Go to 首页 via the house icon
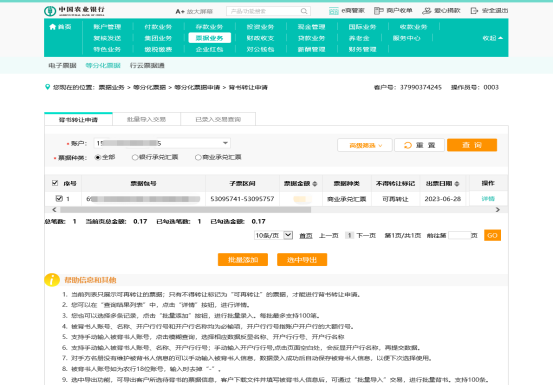This screenshot has height=386, width=553. click(53, 26)
